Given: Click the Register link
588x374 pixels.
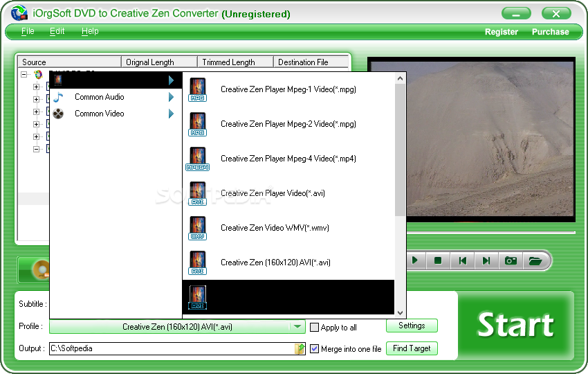Looking at the screenshot, I should coord(502,32).
